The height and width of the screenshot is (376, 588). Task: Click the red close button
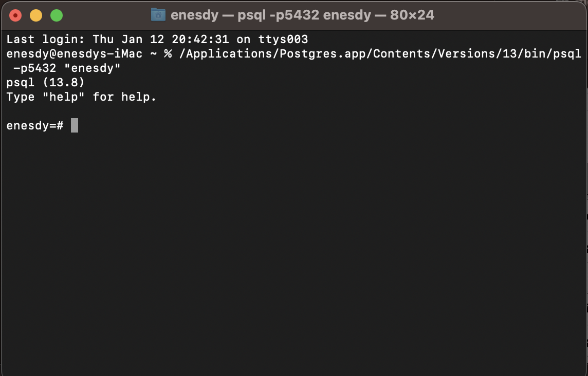(16, 15)
